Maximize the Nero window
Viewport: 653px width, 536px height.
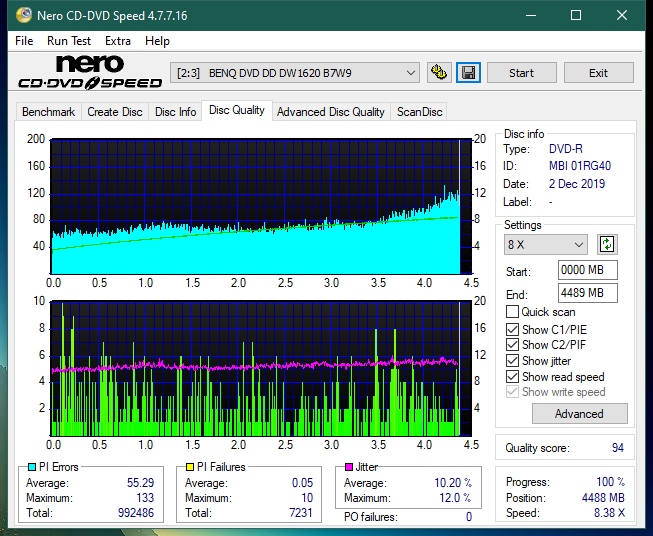tap(576, 15)
